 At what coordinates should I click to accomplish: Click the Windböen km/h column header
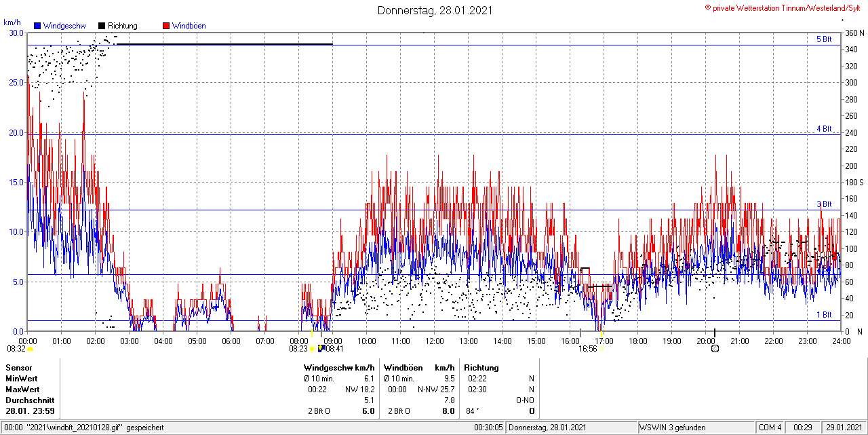click(419, 368)
